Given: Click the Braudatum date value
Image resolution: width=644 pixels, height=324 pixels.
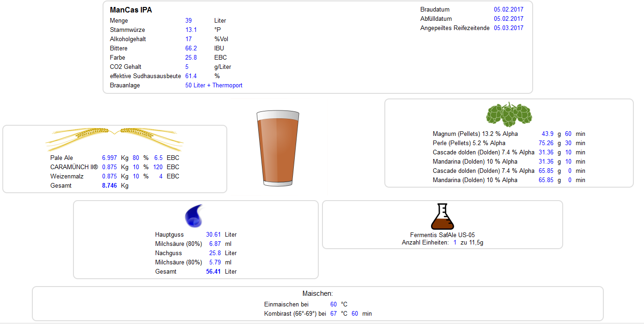Looking at the screenshot, I should (508, 10).
